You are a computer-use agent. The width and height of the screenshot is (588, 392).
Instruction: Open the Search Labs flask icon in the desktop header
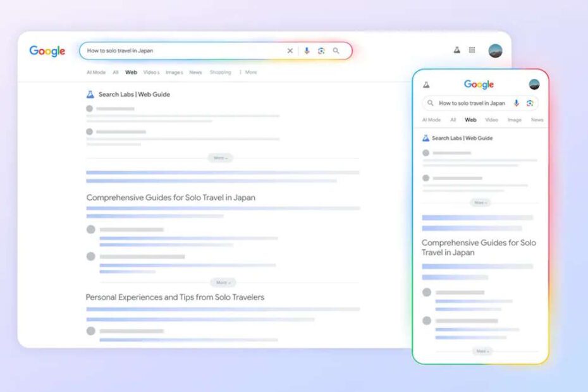coord(456,50)
